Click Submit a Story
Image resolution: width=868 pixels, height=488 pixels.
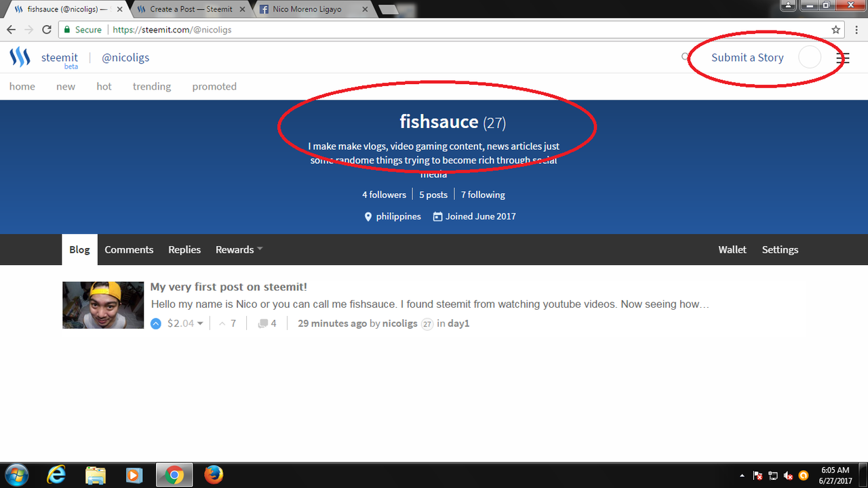pos(747,58)
